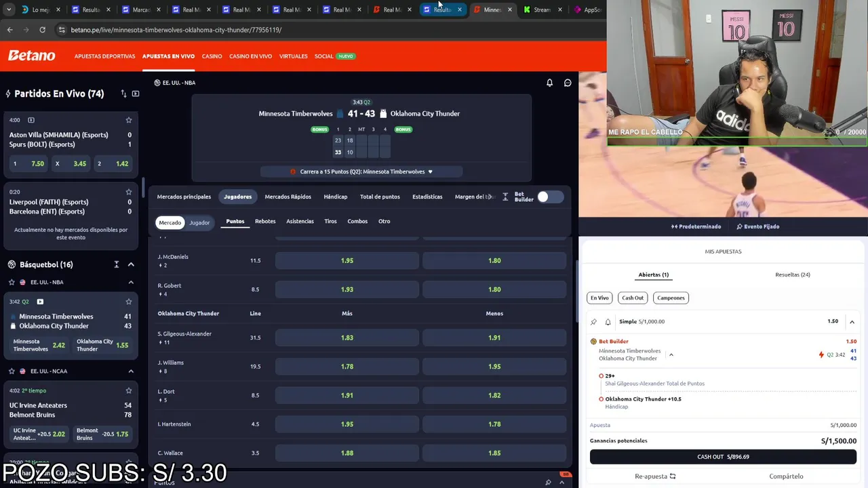Open Apuestas Deportivas menu
This screenshot has height=488, width=868.
point(104,56)
